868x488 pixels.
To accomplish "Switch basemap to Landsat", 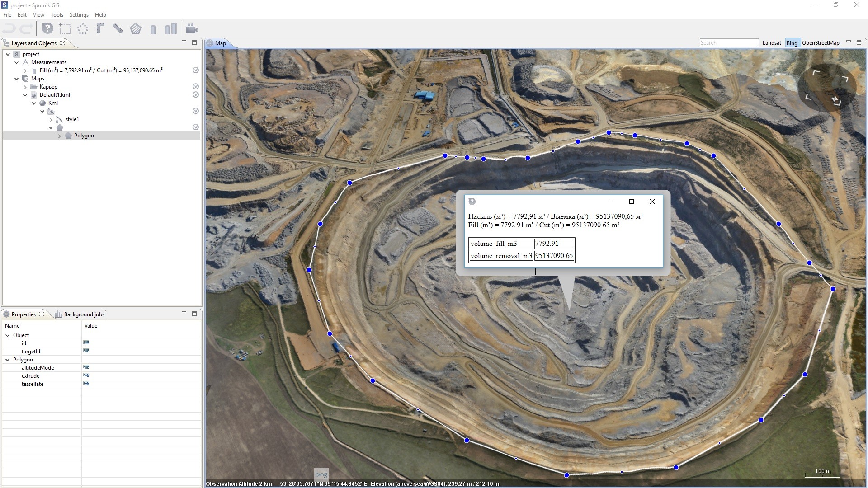I will tap(772, 43).
